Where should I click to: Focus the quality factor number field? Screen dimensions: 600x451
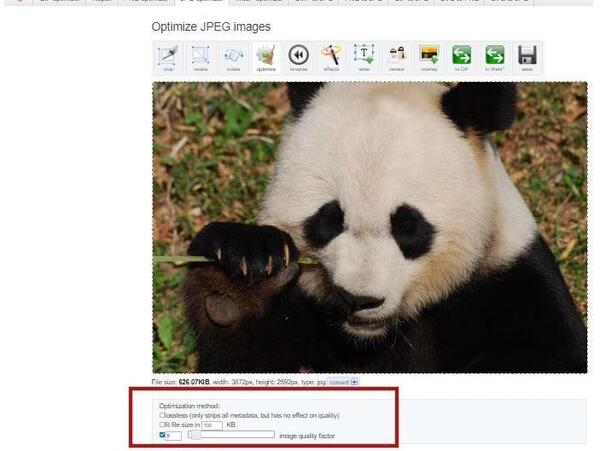click(x=173, y=436)
